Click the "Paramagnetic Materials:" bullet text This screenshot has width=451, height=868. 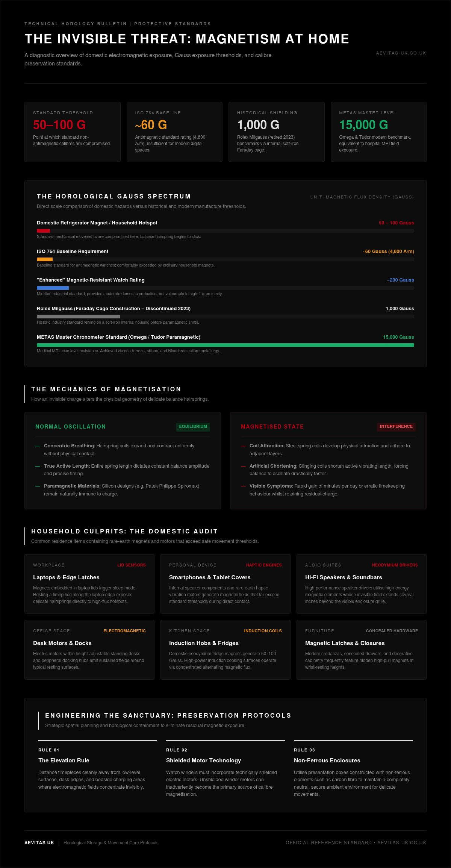pos(72,486)
